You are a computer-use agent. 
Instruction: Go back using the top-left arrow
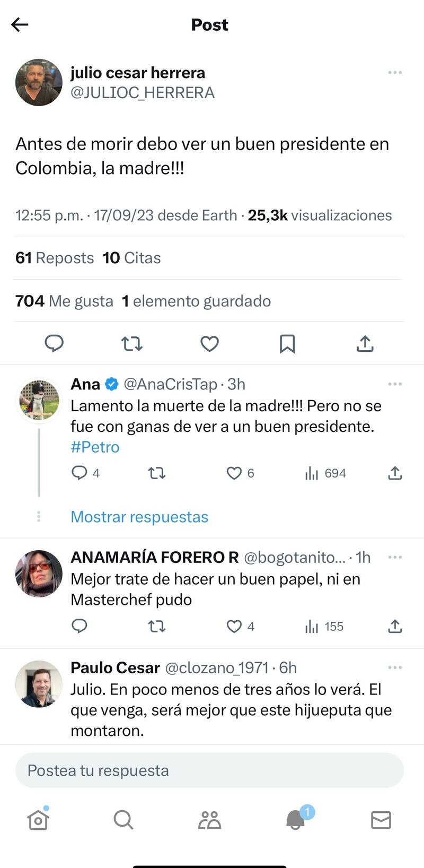(20, 24)
